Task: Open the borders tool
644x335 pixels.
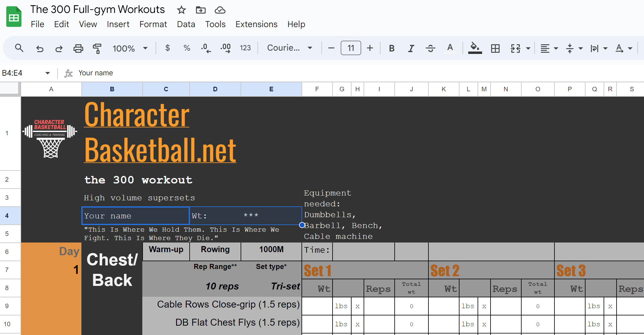Action: (495, 48)
